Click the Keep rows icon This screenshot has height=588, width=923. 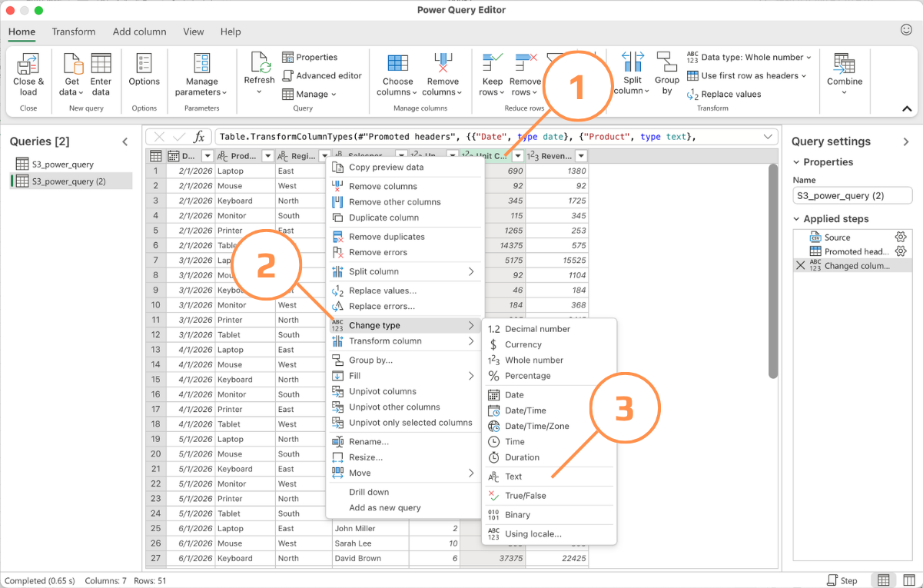coord(492,62)
